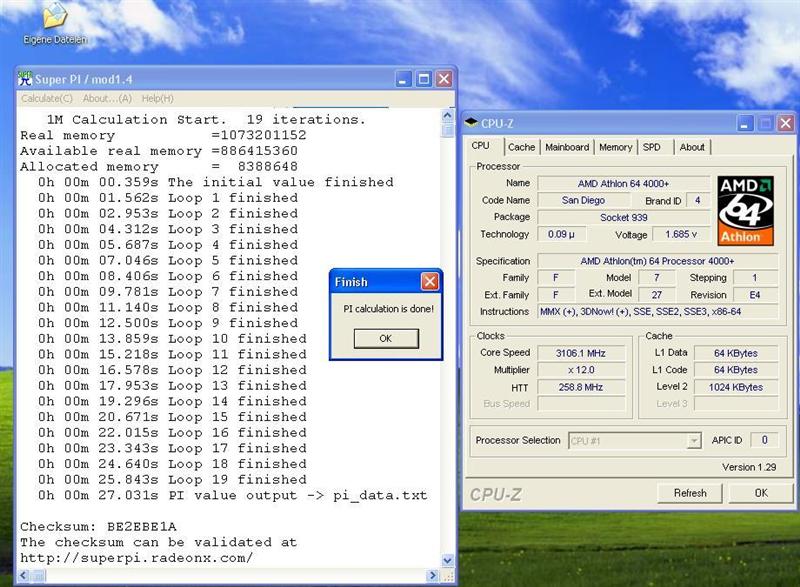Click the Super PI title bar app icon
This screenshot has width=800, height=587.
pyautogui.click(x=24, y=79)
